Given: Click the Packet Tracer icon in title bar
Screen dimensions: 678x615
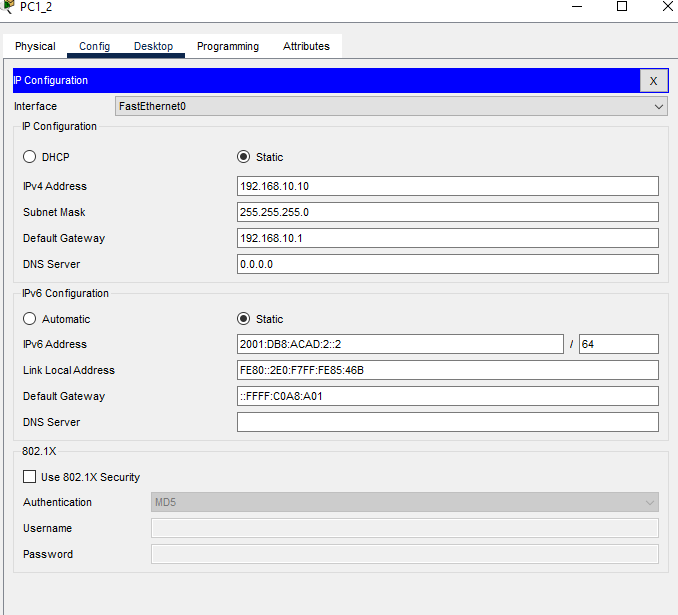Looking at the screenshot, I should 9,7.
